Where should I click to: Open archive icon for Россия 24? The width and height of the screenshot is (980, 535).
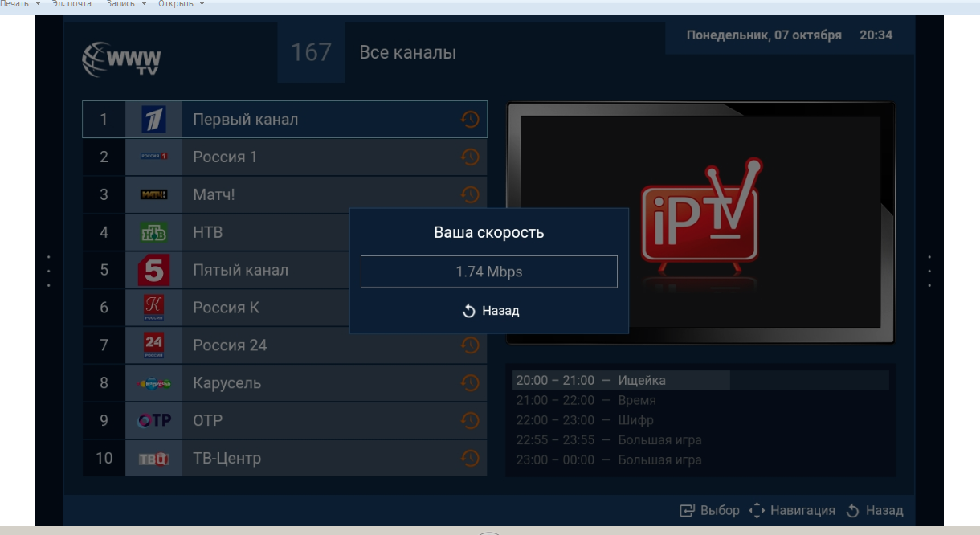pyautogui.click(x=470, y=345)
